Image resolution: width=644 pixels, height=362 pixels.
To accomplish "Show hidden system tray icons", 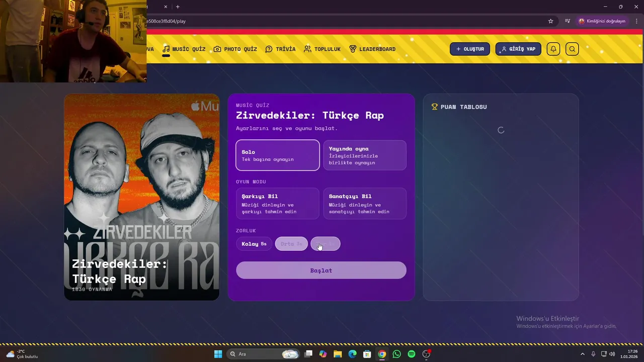I will 583,354.
